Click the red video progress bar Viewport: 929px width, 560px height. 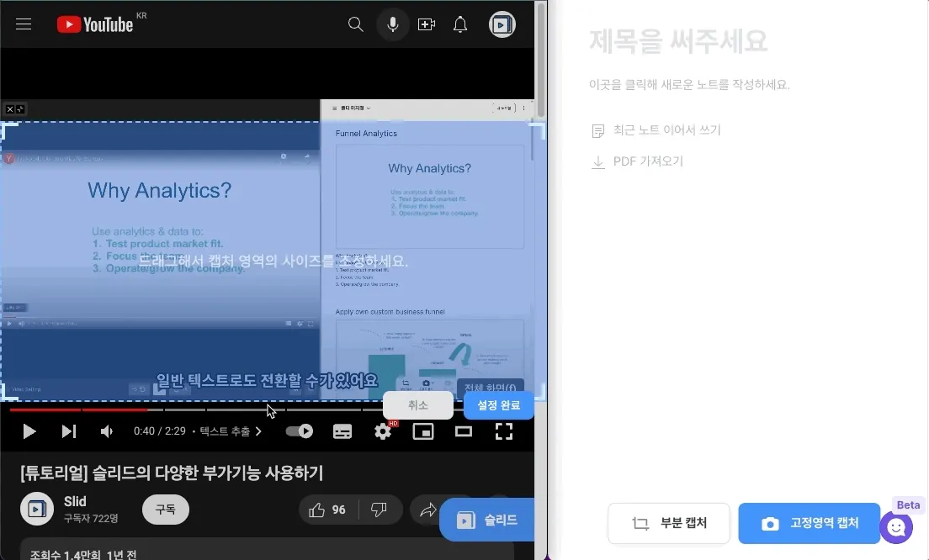point(78,409)
